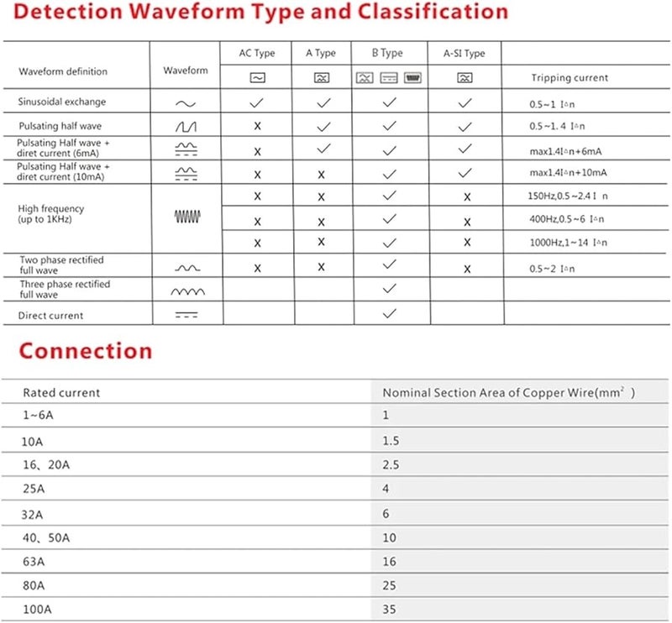672x623 pixels.
Task: Click the symbol icon under A Type
Action: [x=322, y=77]
